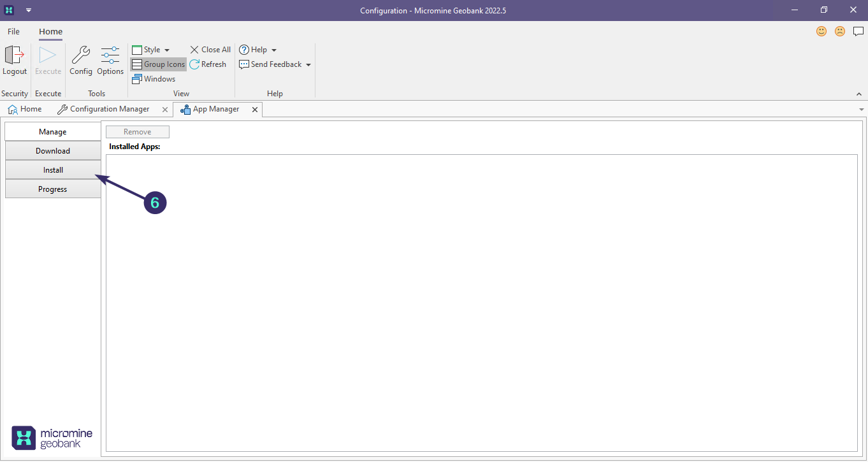Select the Download button in sidebar
Image resolution: width=868 pixels, height=462 pixels.
coord(53,151)
